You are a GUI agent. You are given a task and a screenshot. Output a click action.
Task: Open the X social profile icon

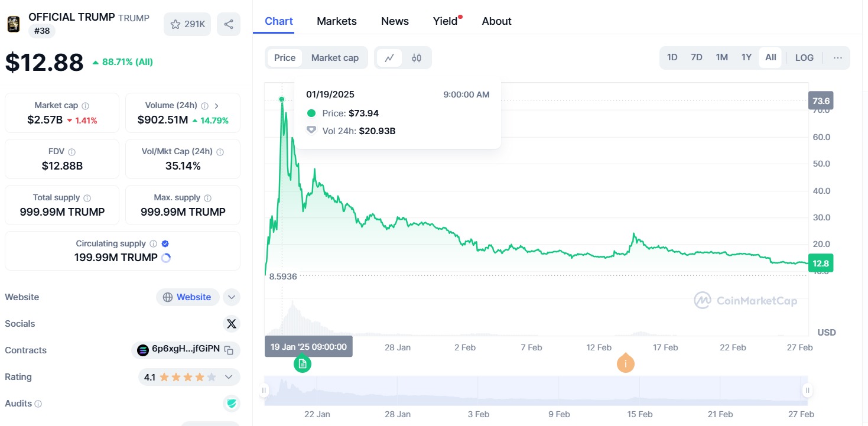click(x=232, y=324)
